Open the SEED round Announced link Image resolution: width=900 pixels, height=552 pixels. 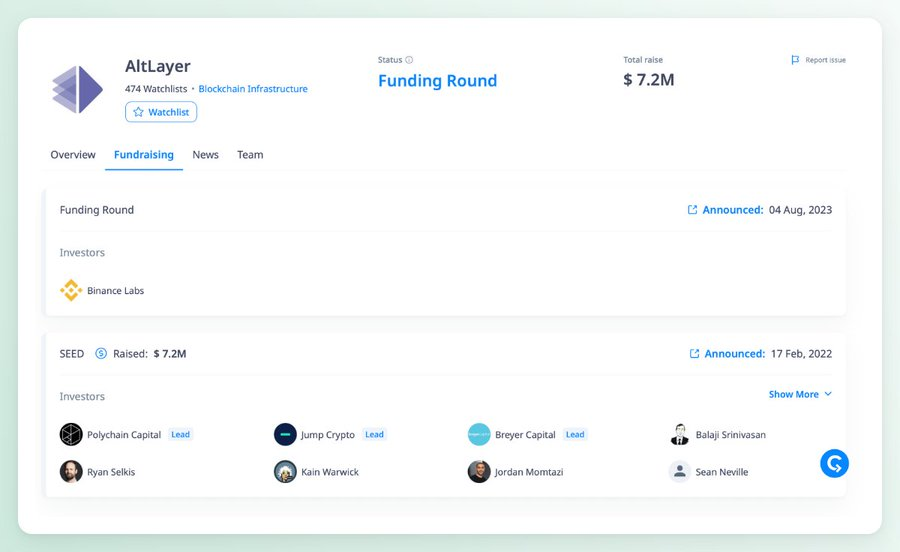point(734,354)
